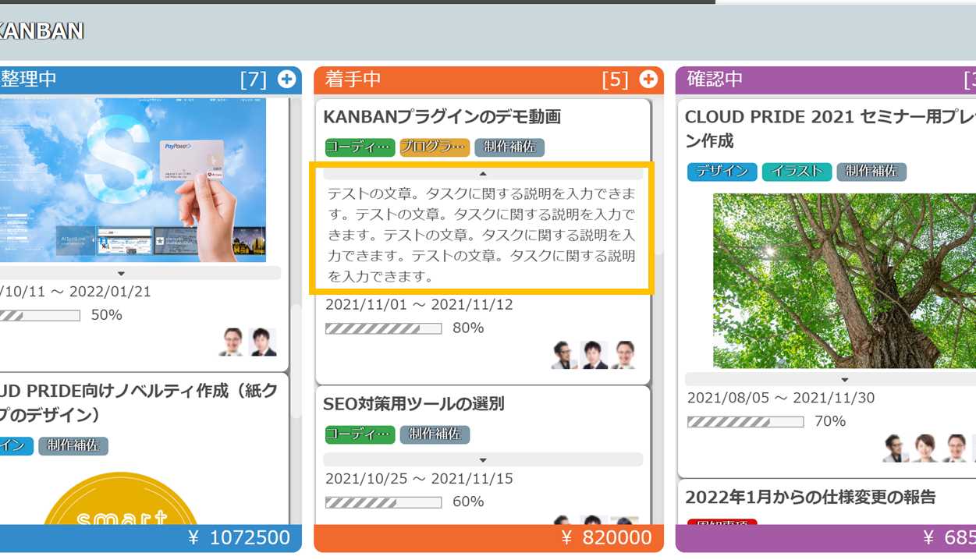Viewport: 976px width, 560px height.
Task: Open the credit card screenshot thumbnail
Action: tap(133, 180)
